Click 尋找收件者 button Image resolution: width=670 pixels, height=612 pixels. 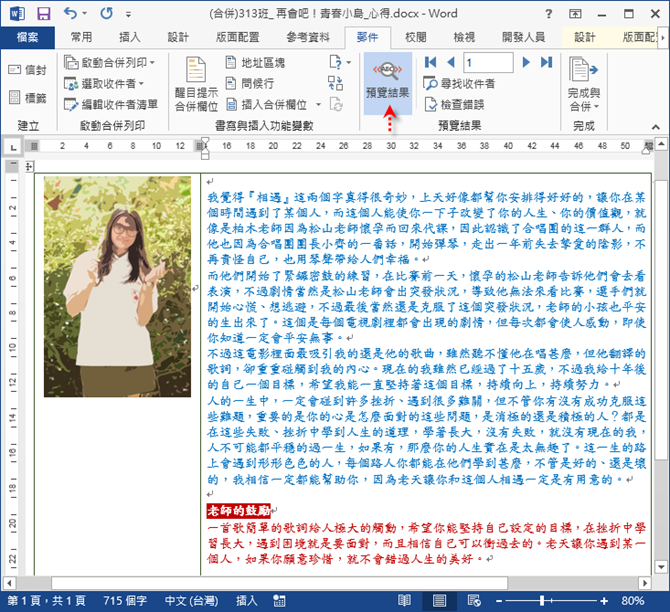click(459, 83)
